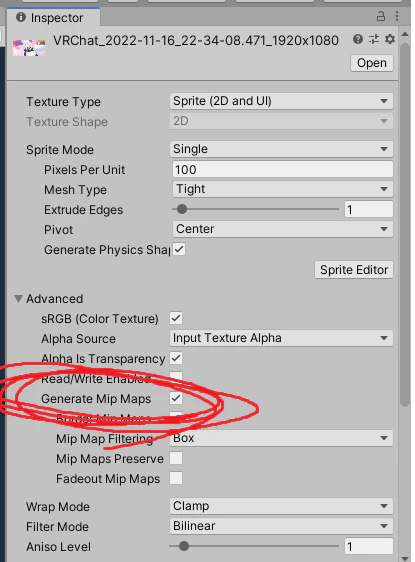Open the Mesh Type dropdown
The height and width of the screenshot is (562, 415).
[283, 189]
